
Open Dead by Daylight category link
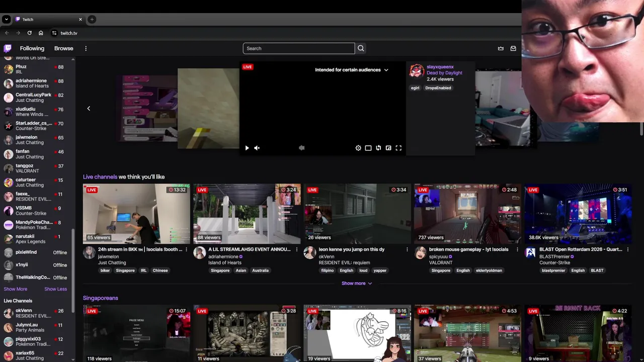(444, 73)
